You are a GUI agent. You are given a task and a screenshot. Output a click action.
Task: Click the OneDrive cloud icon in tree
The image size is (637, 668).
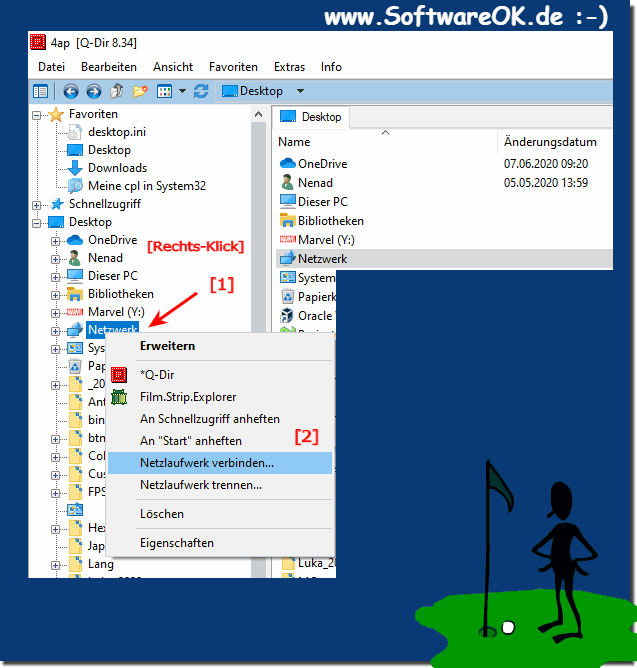(x=75, y=240)
